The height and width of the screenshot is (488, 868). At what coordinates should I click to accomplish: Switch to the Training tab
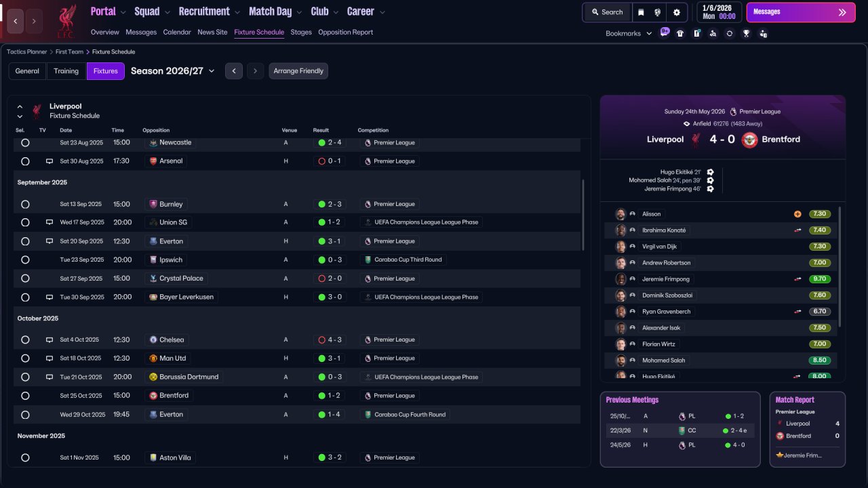click(x=66, y=71)
